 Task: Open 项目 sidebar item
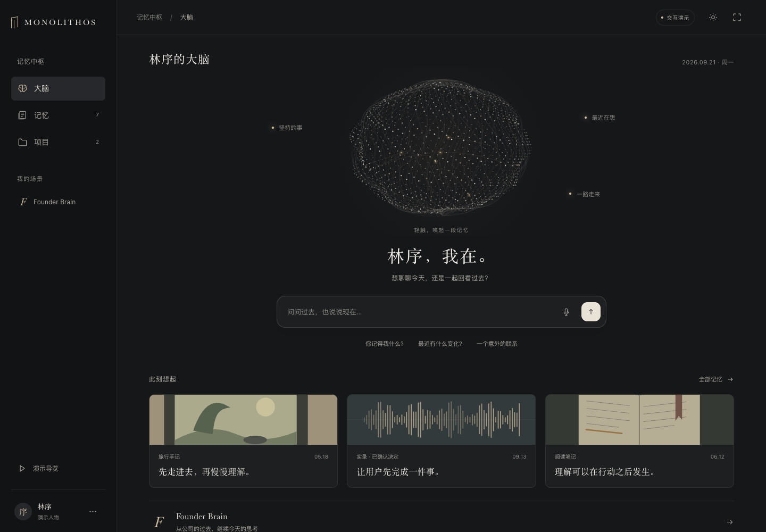point(58,142)
